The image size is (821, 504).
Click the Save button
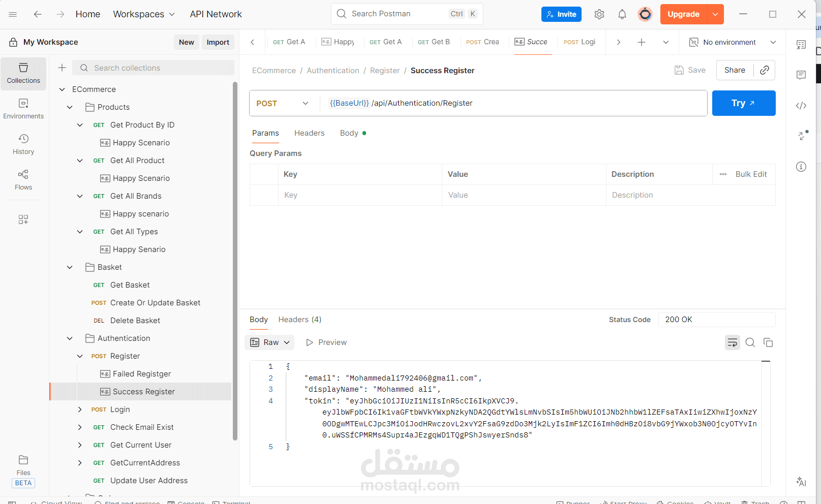tap(690, 70)
